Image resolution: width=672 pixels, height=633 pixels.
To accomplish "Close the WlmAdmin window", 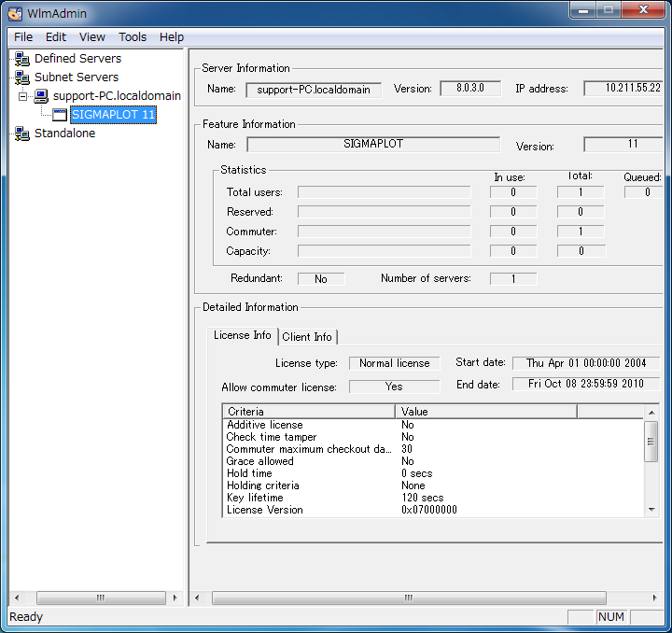I will click(643, 10).
